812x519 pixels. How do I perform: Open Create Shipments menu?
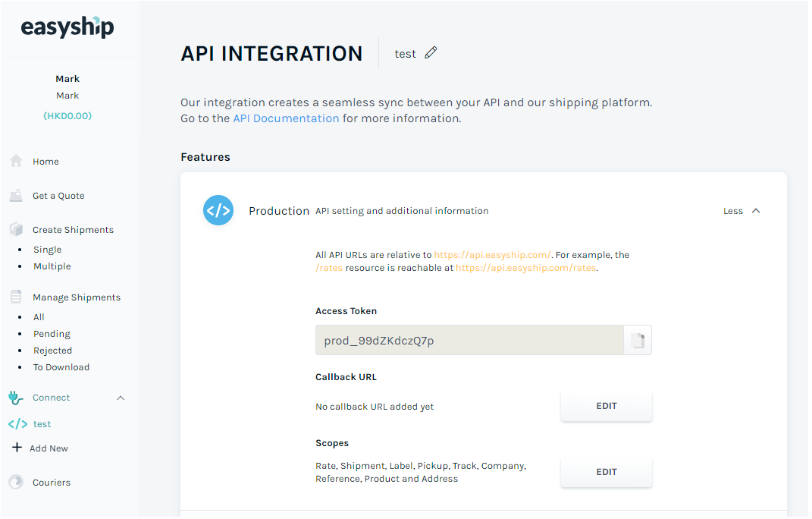coord(73,230)
